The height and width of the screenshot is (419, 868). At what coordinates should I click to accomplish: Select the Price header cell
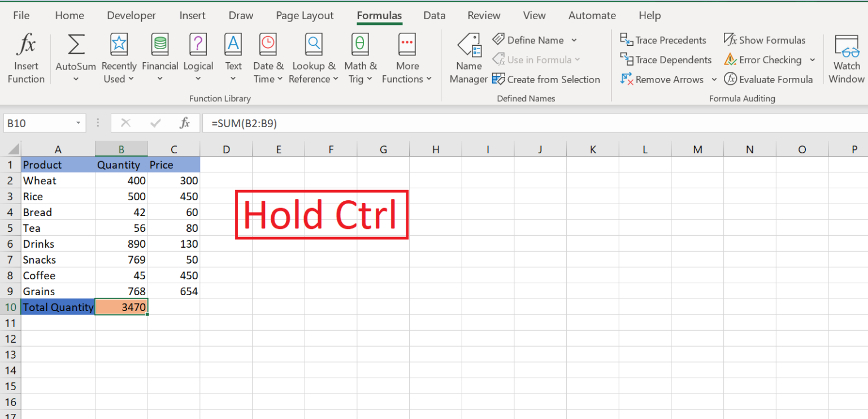[173, 165]
